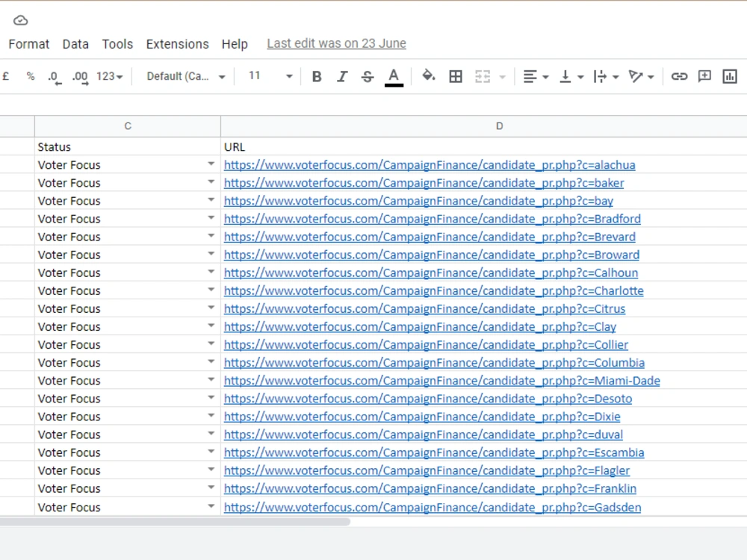Viewport: 747px width, 560px height.
Task: Open horizontal align options
Action: point(536,76)
